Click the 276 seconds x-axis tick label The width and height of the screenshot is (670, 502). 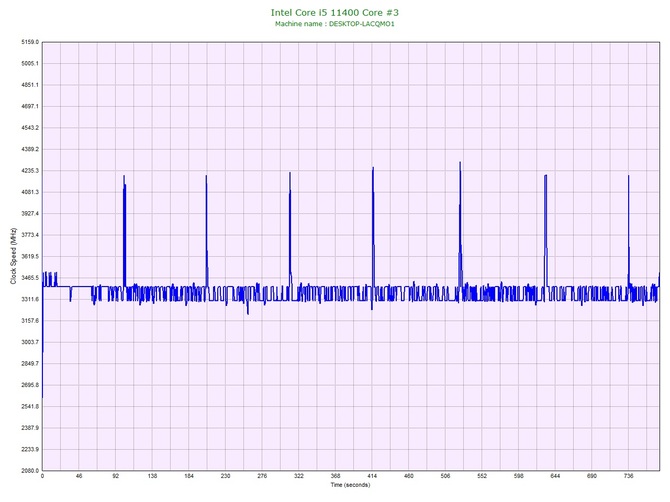(262, 476)
